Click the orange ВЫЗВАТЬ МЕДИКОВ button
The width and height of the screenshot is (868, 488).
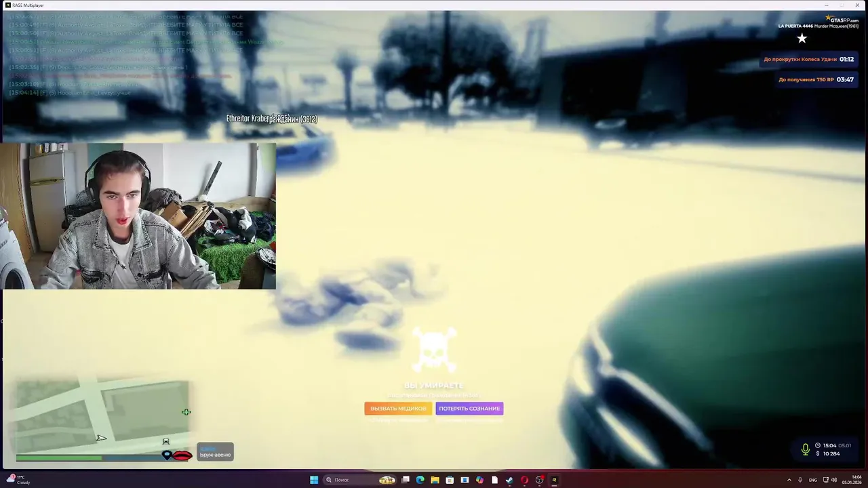(398, 409)
